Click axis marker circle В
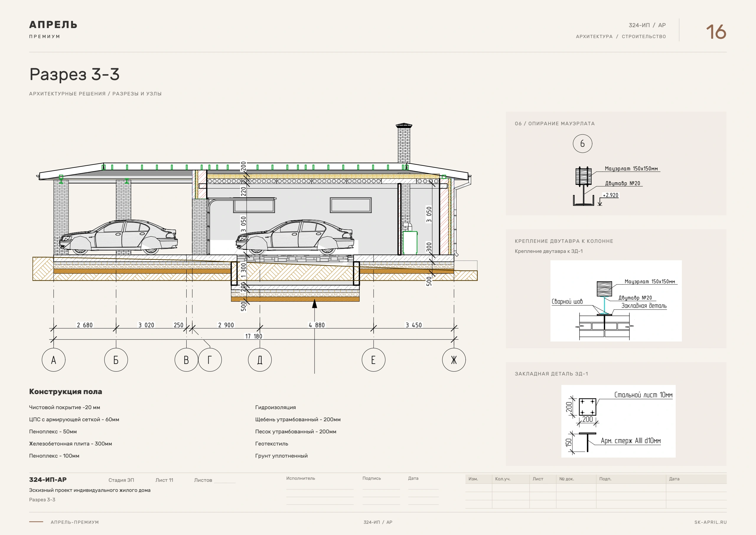The height and width of the screenshot is (535, 756). pos(186,360)
